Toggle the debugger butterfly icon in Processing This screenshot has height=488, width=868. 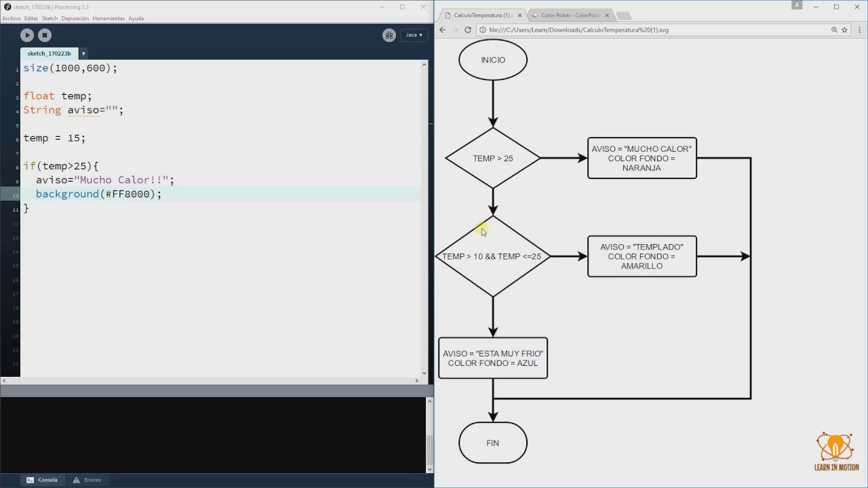pyautogui.click(x=389, y=35)
